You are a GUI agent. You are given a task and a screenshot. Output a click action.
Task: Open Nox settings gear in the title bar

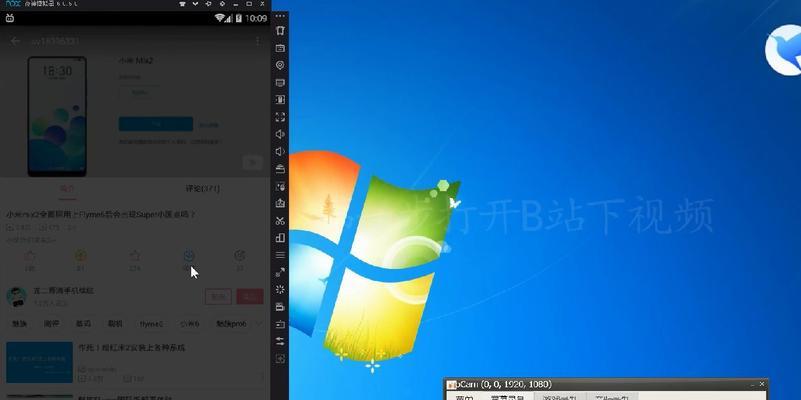tap(222, 4)
